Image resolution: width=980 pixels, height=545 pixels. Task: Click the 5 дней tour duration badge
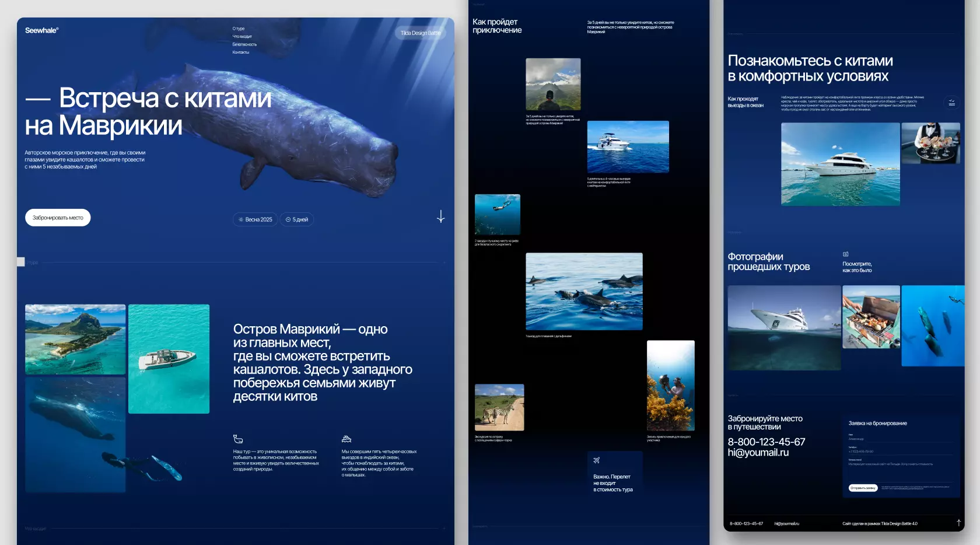297,219
